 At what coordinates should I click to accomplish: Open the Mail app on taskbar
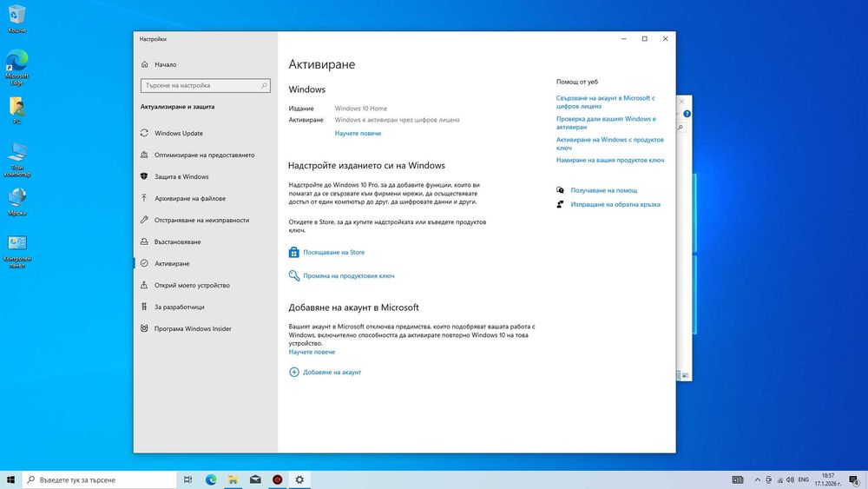coord(255,479)
